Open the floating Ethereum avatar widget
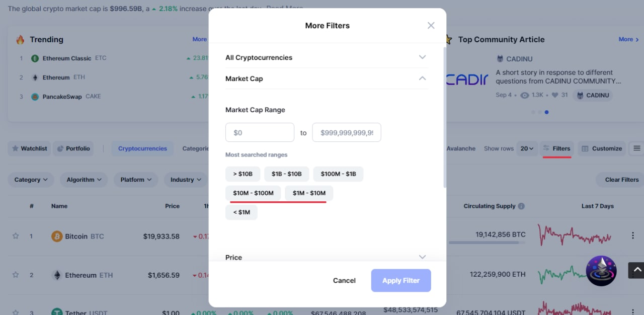 click(x=601, y=271)
